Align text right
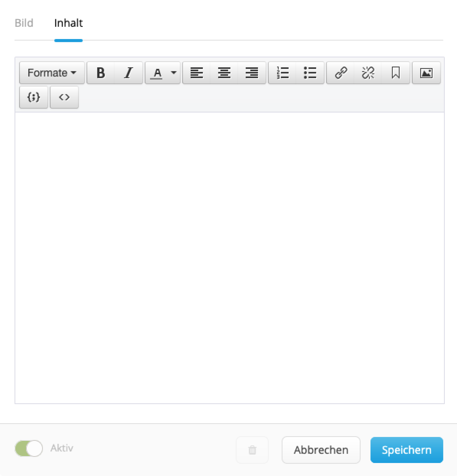This screenshot has width=457, height=476. pyautogui.click(x=252, y=73)
